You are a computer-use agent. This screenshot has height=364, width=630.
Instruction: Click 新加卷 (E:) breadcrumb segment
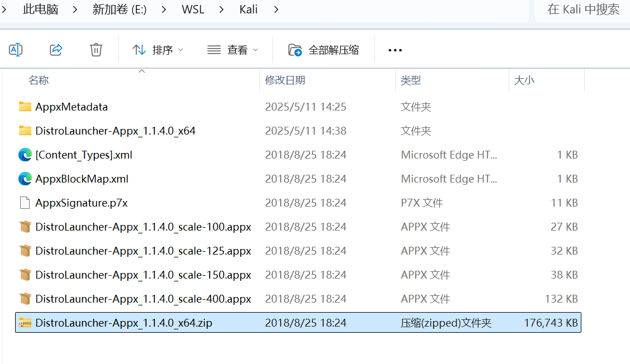coord(119,9)
